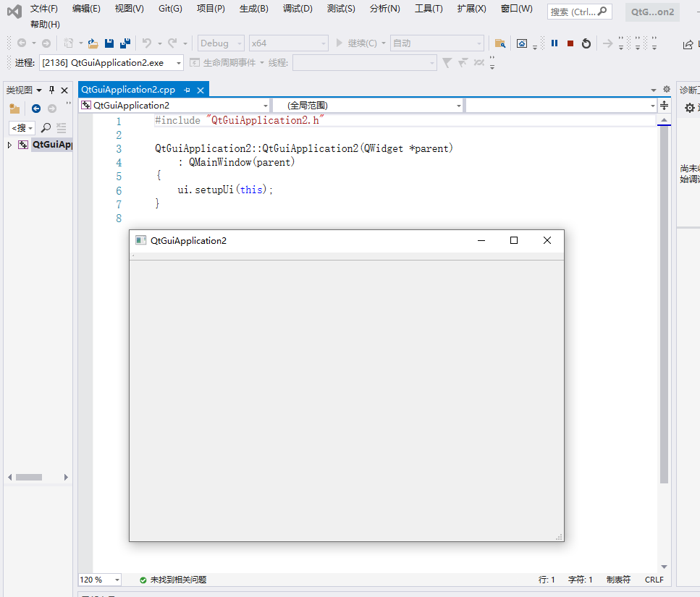Screen dimensions: 700x597
Task: Click the 继续(C) continue button
Action: (357, 43)
